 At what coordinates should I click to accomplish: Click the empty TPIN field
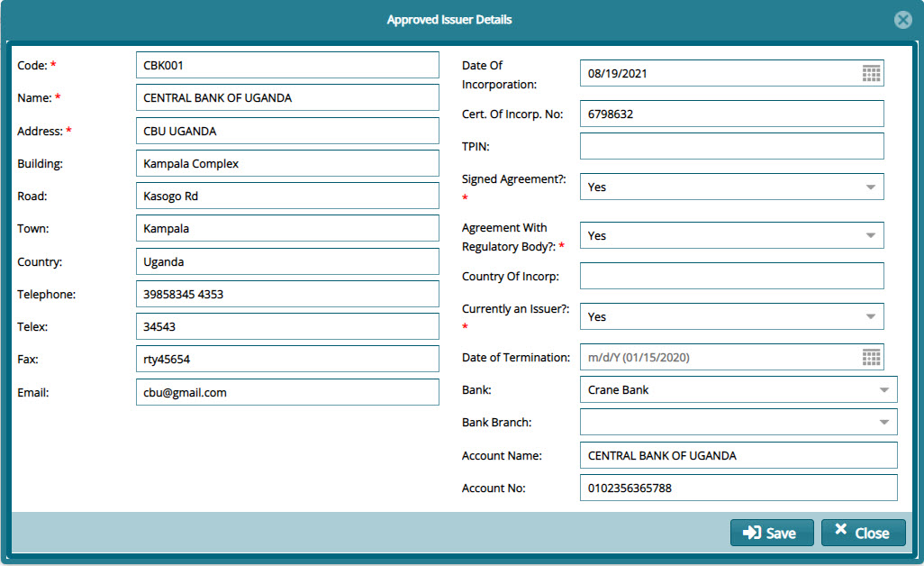[732, 146]
